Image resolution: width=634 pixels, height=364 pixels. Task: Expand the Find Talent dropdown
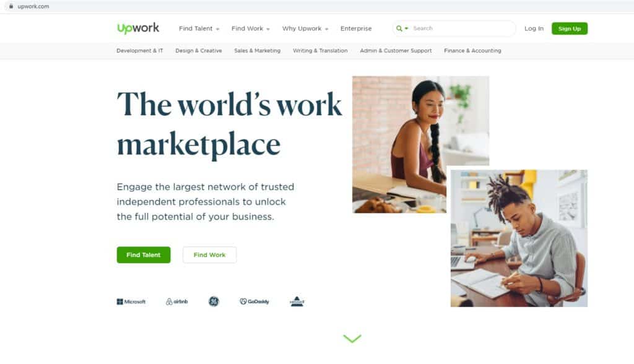pos(199,28)
